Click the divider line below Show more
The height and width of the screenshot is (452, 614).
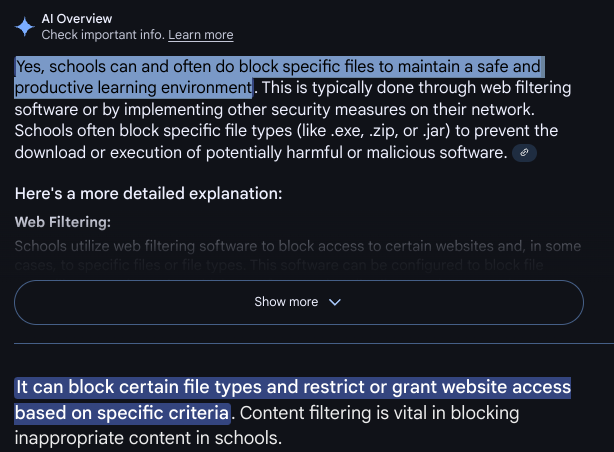click(314, 344)
